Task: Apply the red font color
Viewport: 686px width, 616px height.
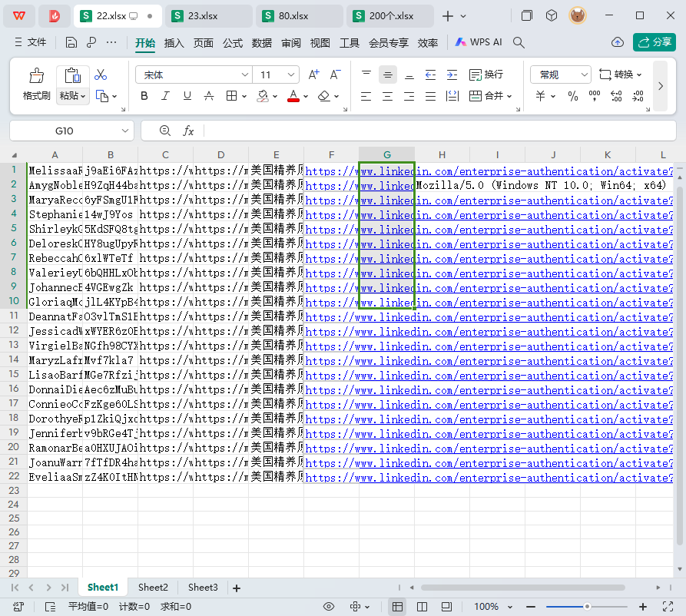Action: pos(293,96)
